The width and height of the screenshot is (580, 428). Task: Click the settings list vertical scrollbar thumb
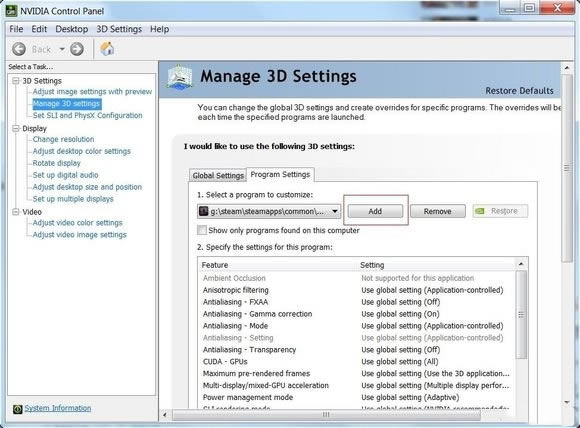(x=521, y=315)
